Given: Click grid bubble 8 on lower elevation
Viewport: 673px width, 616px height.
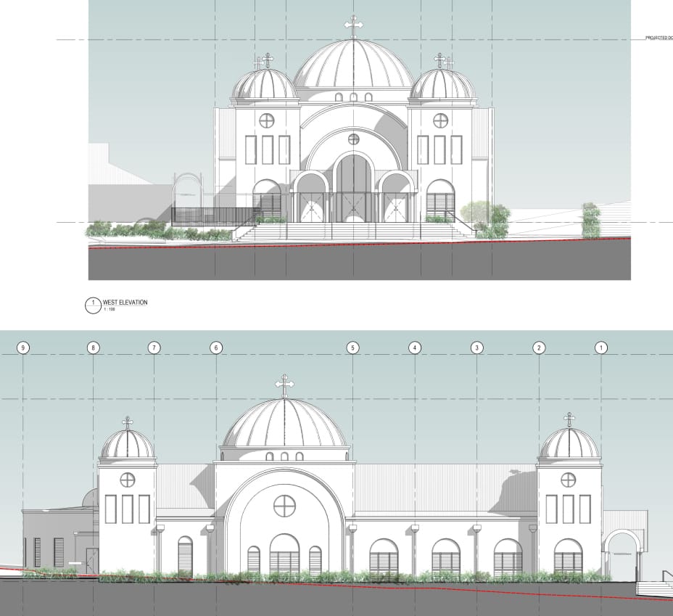Looking at the screenshot, I should (93, 348).
